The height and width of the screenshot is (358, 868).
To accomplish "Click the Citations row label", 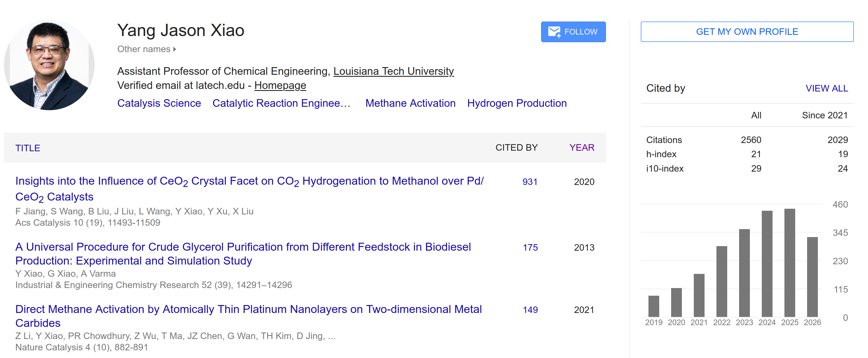I will (x=664, y=140).
